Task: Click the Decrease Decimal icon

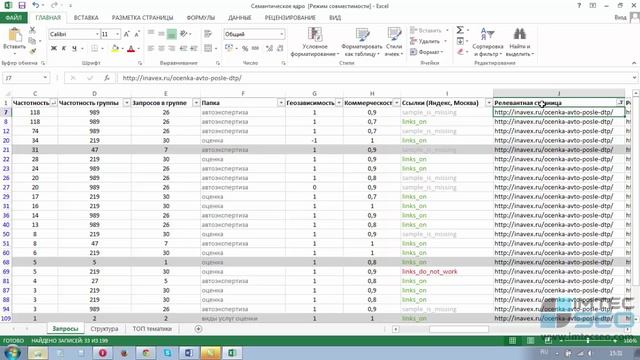Action: pyautogui.click(x=280, y=49)
